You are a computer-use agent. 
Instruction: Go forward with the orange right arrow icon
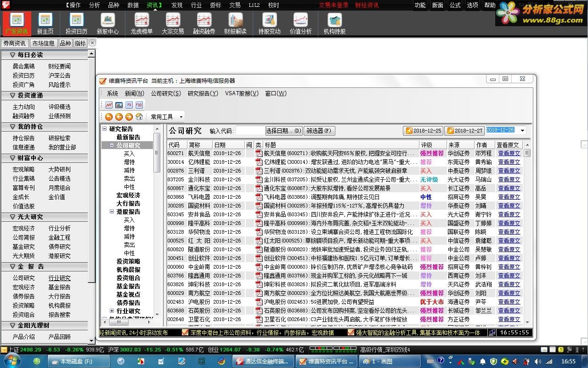point(129,117)
